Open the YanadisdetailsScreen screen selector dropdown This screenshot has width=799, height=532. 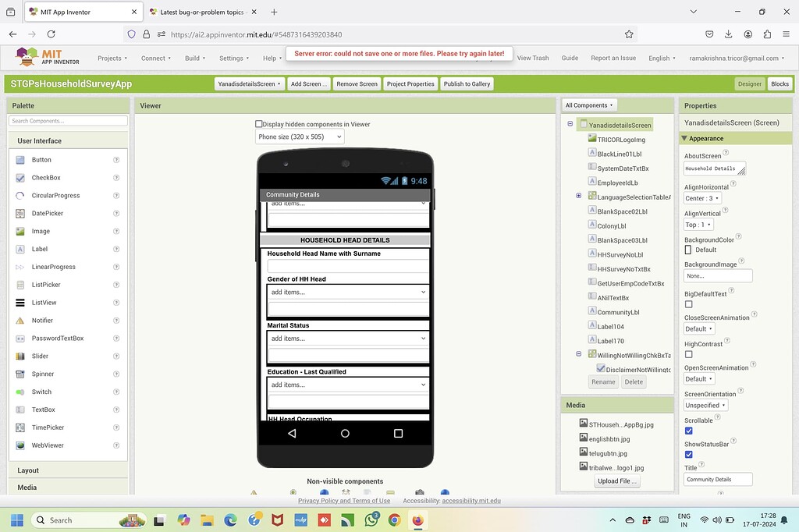(249, 83)
